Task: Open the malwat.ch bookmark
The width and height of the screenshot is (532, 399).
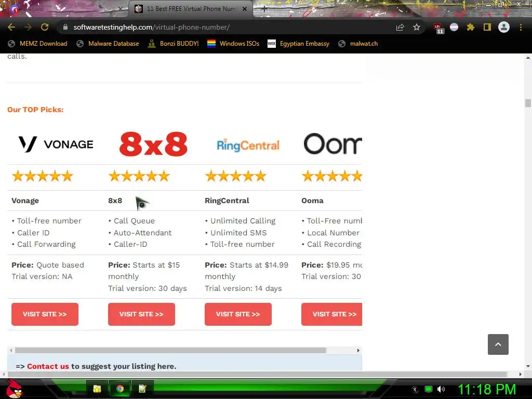Action: tap(358, 44)
